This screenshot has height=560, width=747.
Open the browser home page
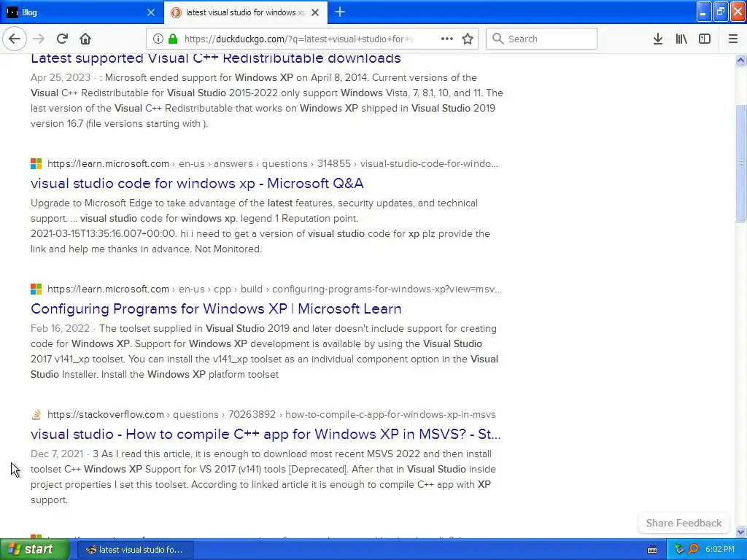pos(85,39)
